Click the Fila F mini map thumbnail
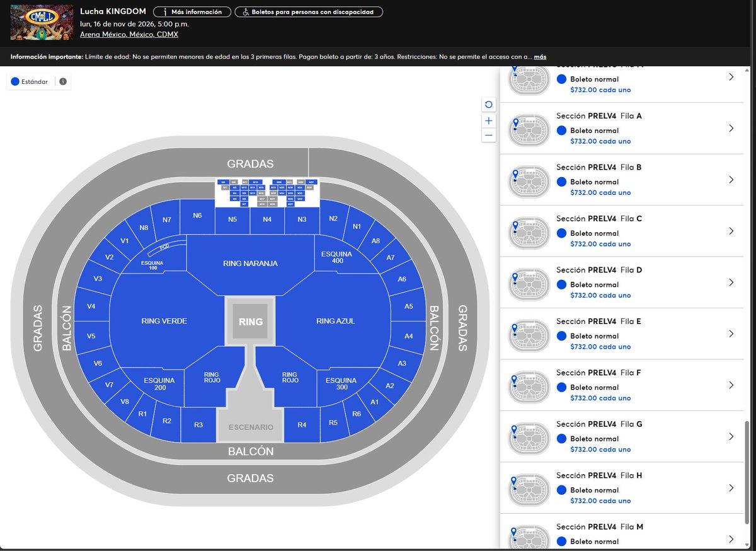756x551 pixels. point(529,386)
